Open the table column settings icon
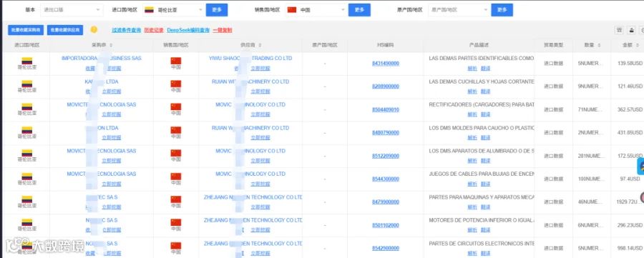Image resolution: width=644 pixels, height=258 pixels. (619, 30)
